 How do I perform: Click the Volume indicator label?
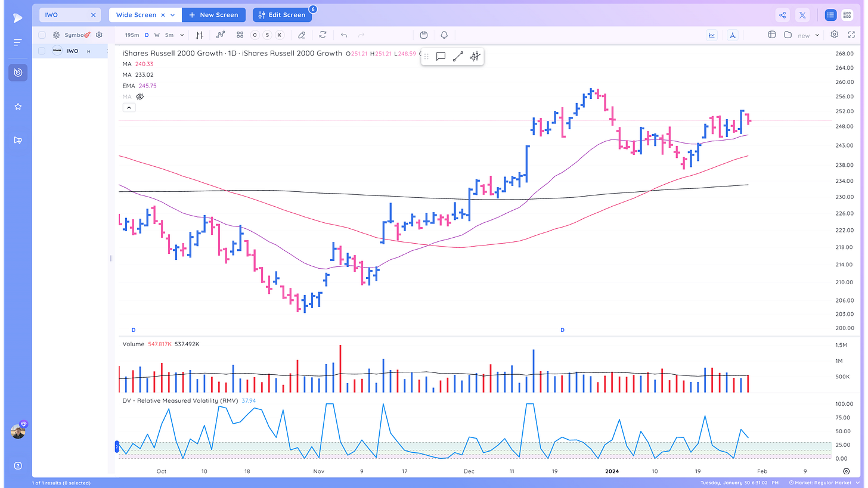134,344
